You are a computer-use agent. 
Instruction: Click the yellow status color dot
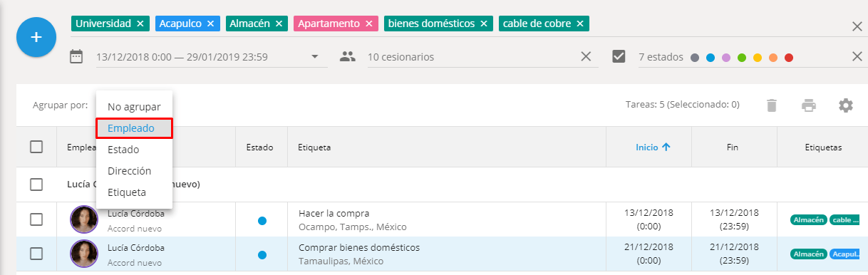(758, 58)
